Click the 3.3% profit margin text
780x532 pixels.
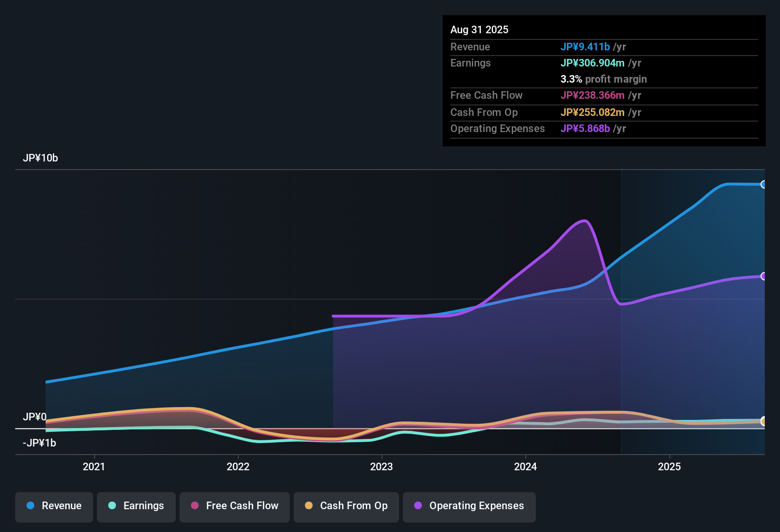tap(604, 79)
